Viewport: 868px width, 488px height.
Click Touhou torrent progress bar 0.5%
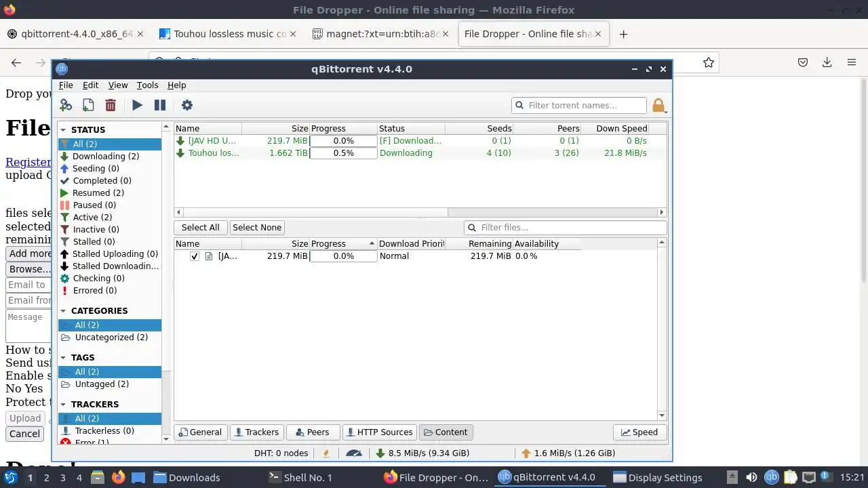tap(343, 153)
